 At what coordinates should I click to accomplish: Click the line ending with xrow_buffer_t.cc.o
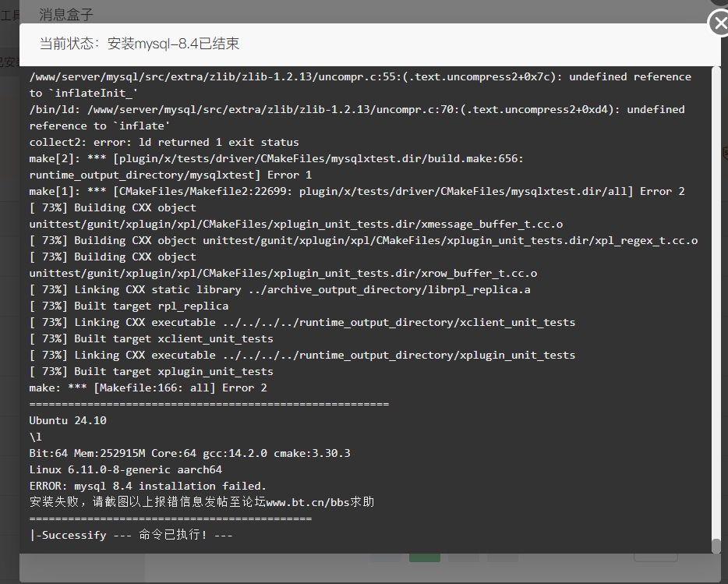coord(283,273)
